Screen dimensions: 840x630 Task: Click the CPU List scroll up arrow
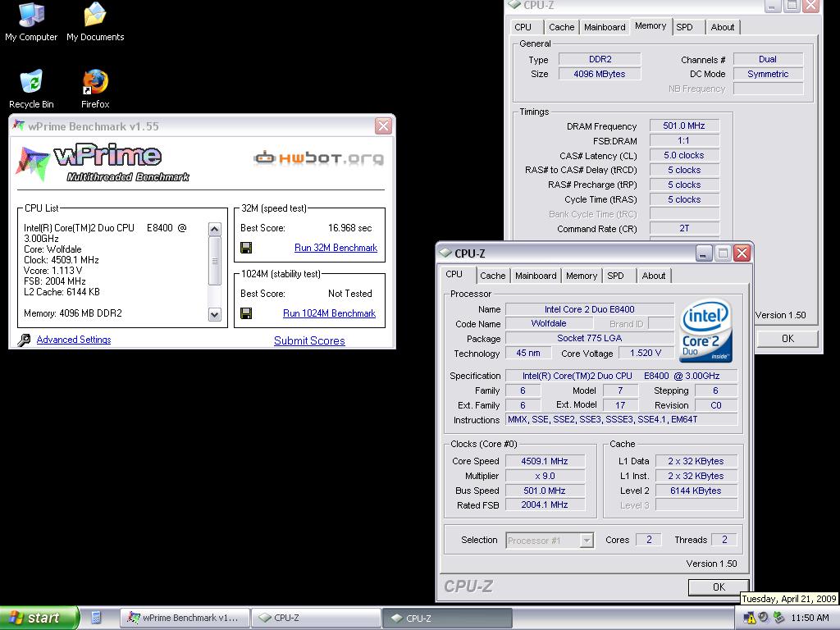click(x=214, y=230)
